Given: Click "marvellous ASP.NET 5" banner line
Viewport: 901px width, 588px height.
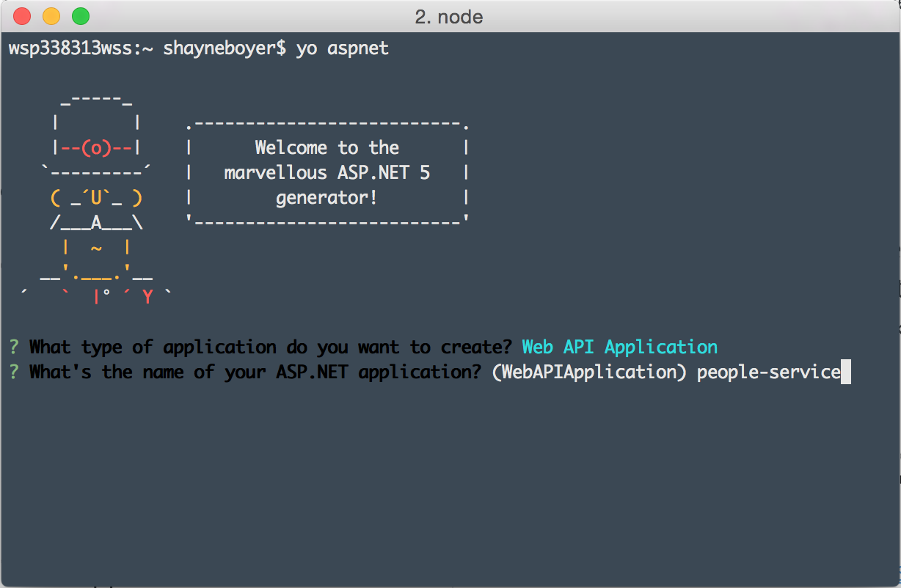Looking at the screenshot, I should tap(327, 173).
